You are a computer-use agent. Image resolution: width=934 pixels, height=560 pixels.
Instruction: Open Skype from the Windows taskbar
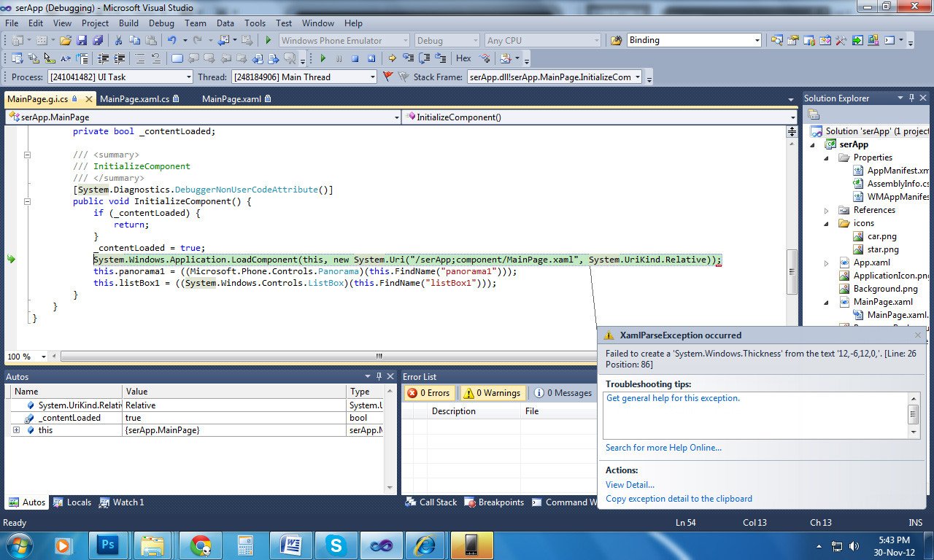point(336,545)
